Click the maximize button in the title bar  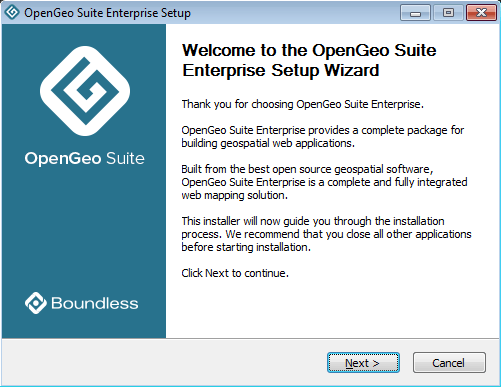[448, 13]
